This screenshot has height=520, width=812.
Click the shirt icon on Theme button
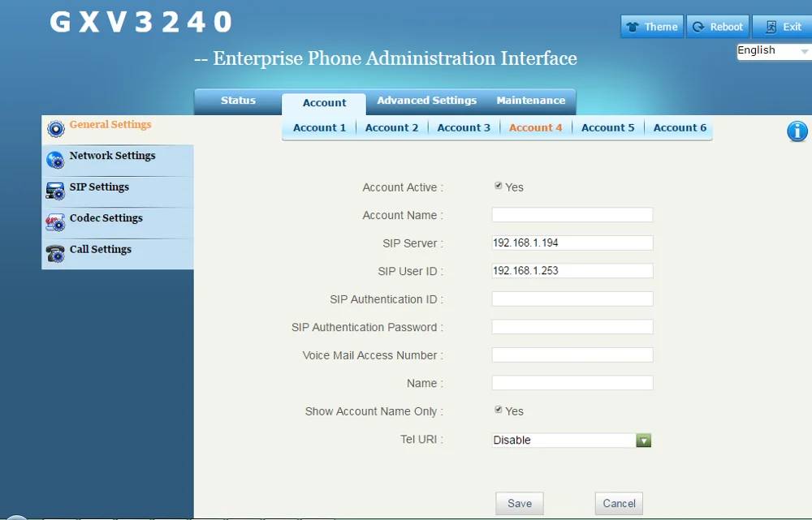(x=633, y=27)
